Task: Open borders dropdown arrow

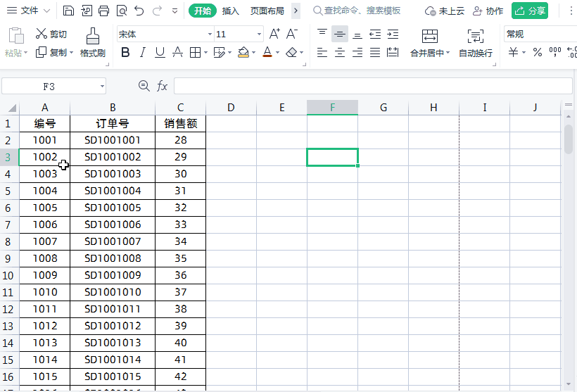Action: 205,53
